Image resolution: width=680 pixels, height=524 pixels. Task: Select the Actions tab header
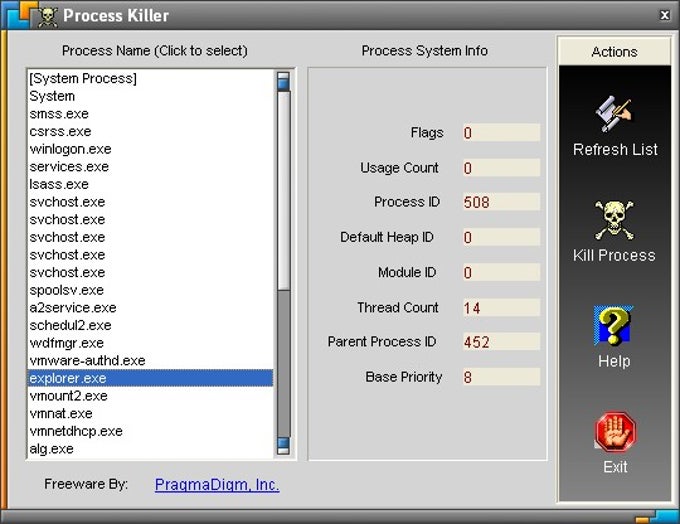614,52
